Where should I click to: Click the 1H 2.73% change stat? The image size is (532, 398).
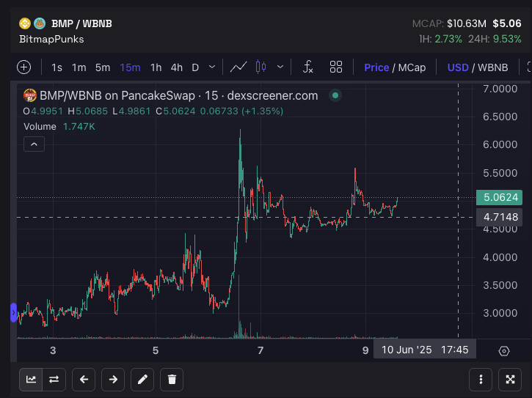pyautogui.click(x=440, y=39)
